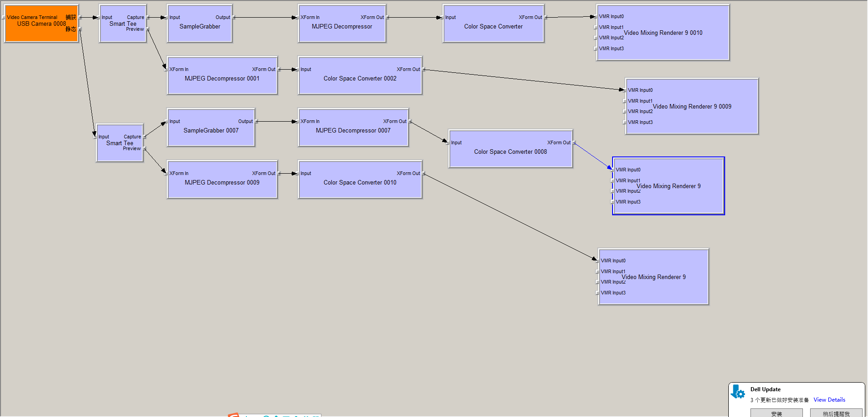Click the Dell Update gear-download icon
868x417 pixels.
(738, 393)
